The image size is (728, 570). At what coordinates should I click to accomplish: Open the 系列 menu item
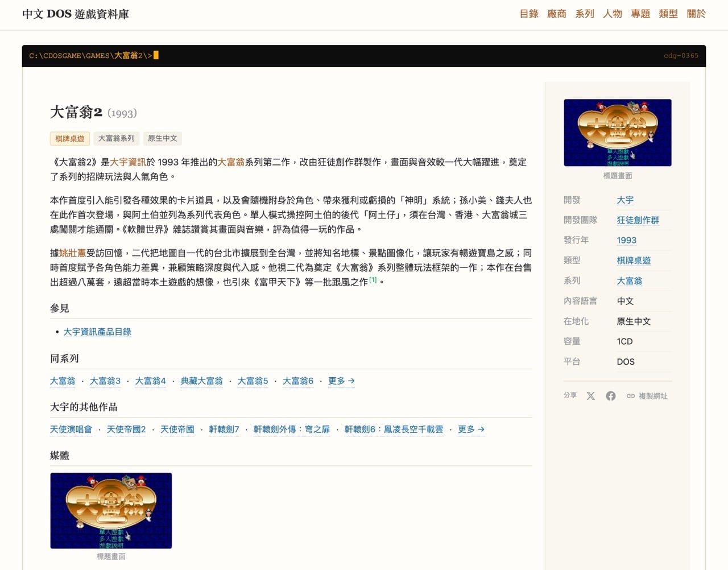tap(585, 14)
